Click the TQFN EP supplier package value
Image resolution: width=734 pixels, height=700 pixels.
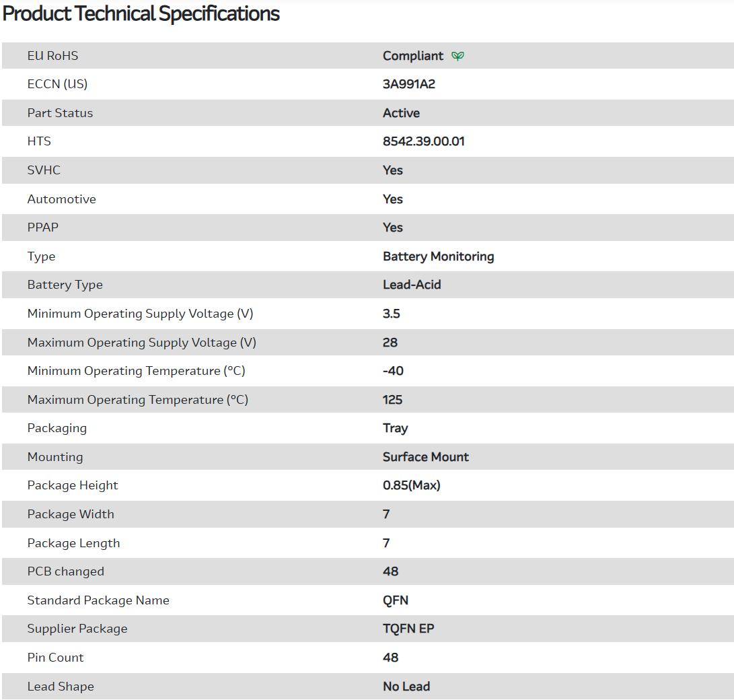pos(408,629)
